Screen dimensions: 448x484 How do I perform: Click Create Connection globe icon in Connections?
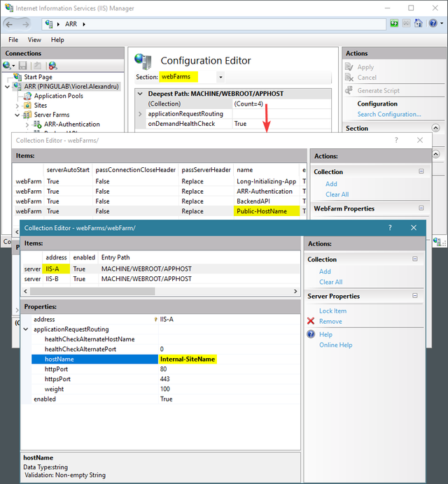coord(7,66)
